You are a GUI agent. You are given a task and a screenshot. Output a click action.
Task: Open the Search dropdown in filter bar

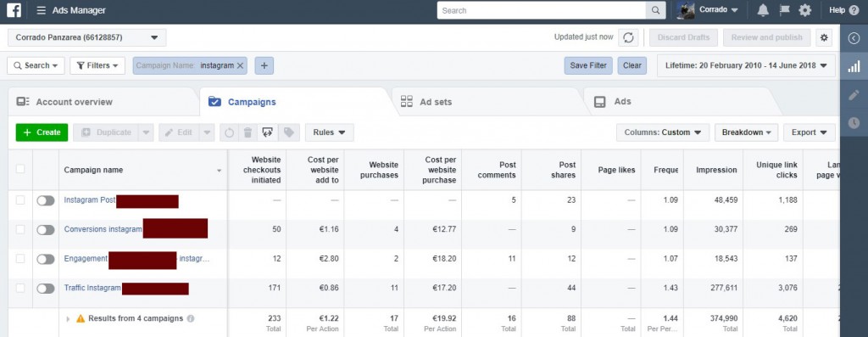[36, 65]
